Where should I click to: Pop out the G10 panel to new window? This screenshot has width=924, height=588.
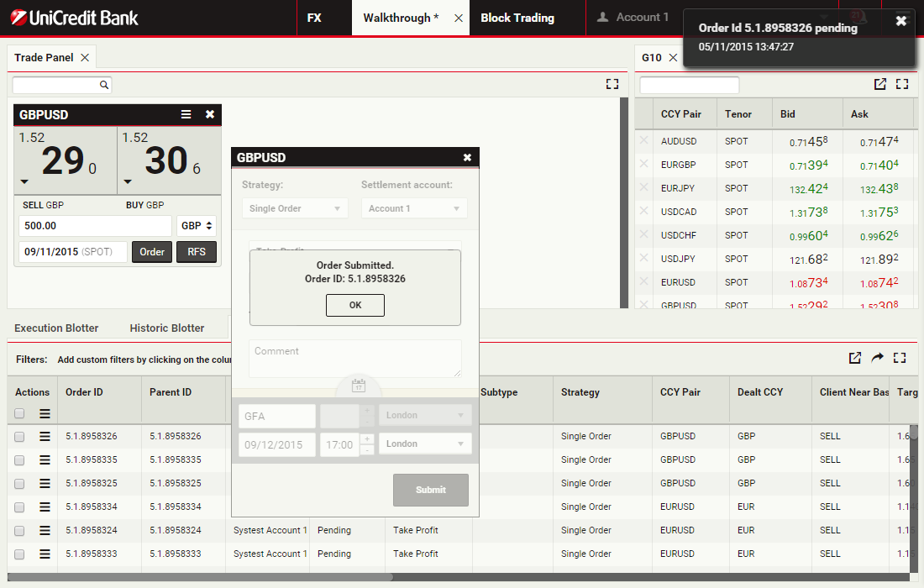[x=879, y=84]
